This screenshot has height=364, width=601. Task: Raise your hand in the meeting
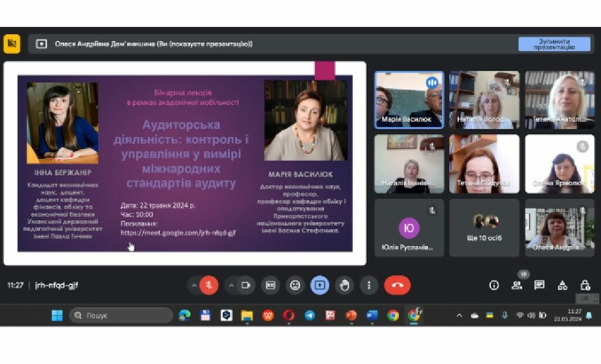tap(345, 285)
